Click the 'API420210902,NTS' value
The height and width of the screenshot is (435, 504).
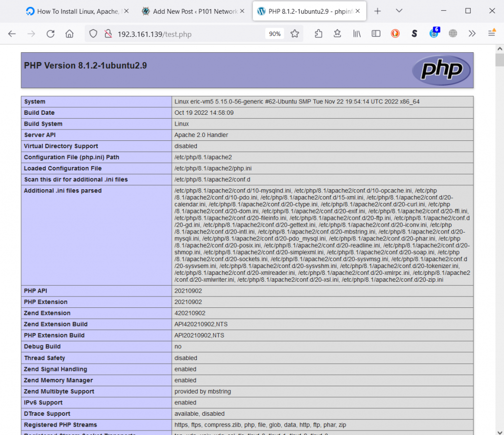(201, 324)
